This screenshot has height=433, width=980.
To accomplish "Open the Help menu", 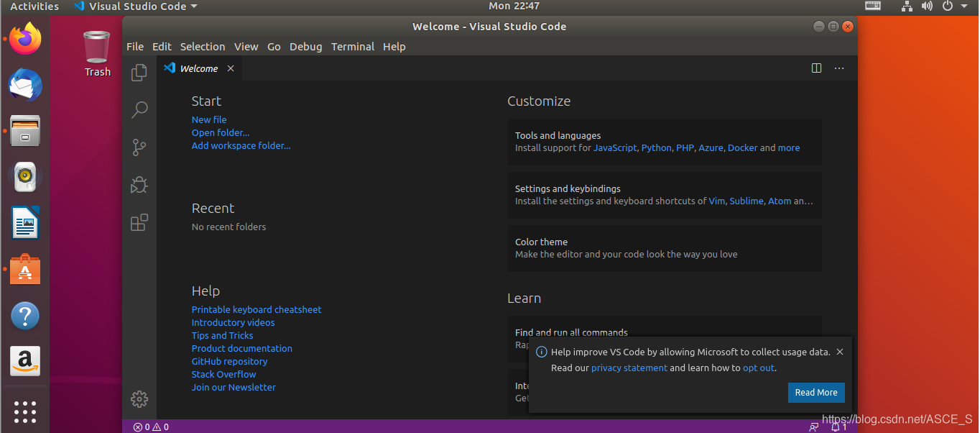I will 394,46.
